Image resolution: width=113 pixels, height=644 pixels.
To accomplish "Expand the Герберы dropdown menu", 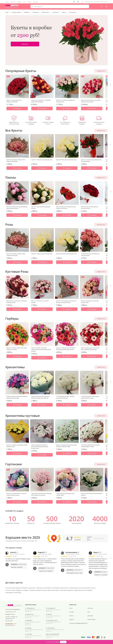I will click(x=27, y=12).
